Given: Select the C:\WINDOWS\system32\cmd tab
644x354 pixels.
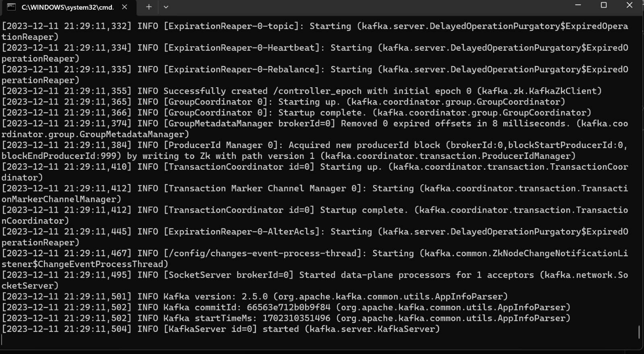Looking at the screenshot, I should point(67,7).
